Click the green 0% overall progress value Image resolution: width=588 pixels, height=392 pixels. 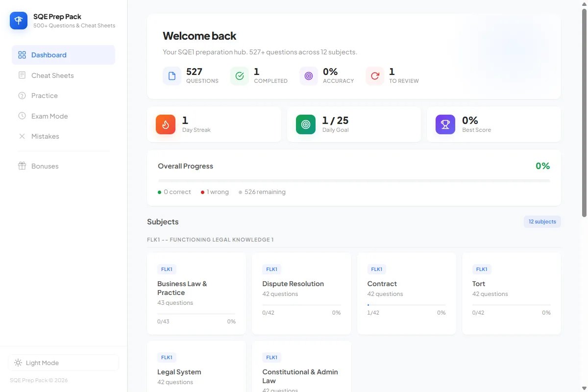point(543,166)
